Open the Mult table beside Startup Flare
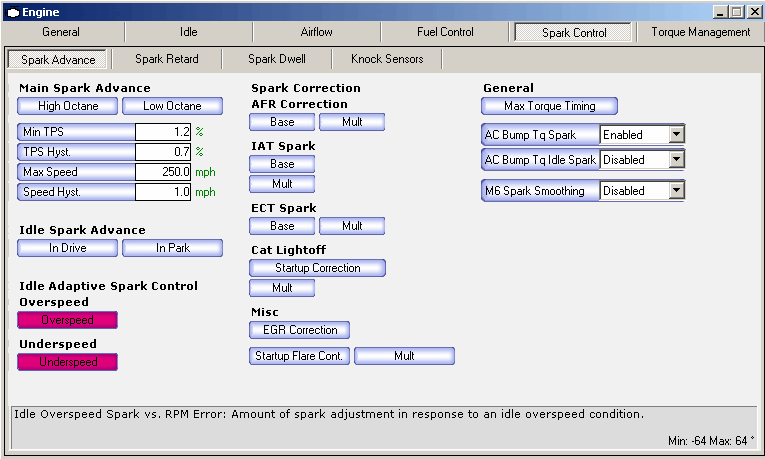This screenshot has width=765, height=459. pos(404,356)
